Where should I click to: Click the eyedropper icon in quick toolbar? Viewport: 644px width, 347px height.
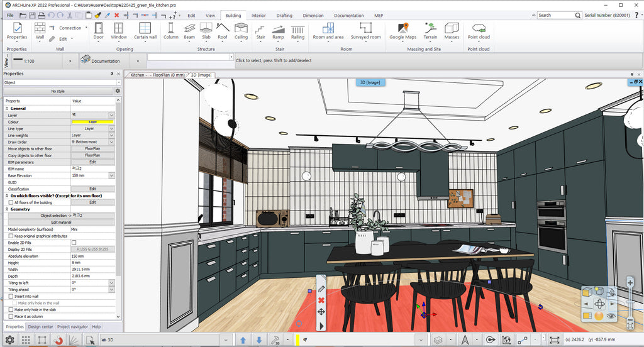click(x=107, y=15)
